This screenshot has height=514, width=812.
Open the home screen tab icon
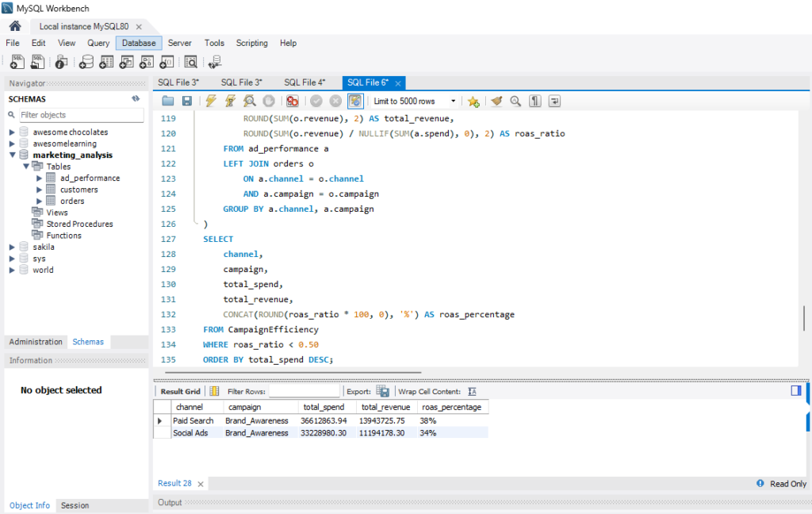(15, 26)
